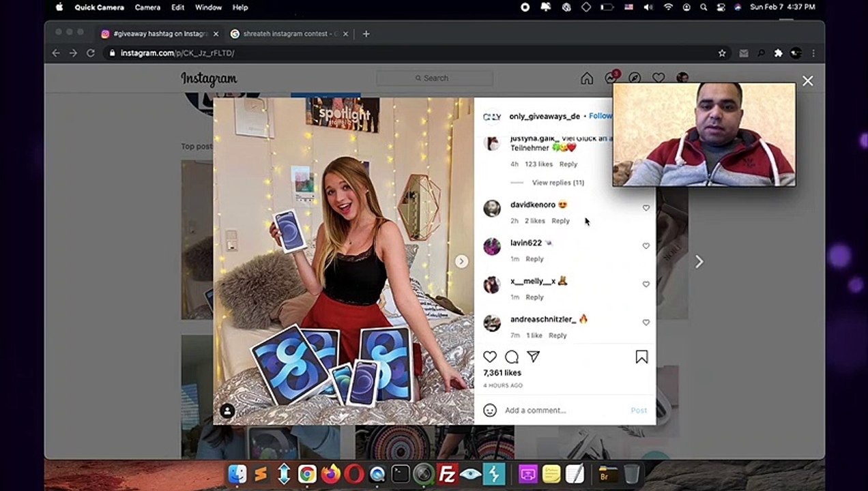Open volume control in menu bar

(x=648, y=8)
